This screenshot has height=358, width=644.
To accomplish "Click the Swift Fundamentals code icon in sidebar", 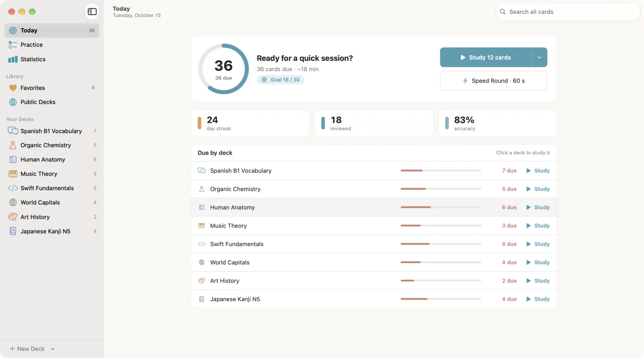I will pos(13,188).
